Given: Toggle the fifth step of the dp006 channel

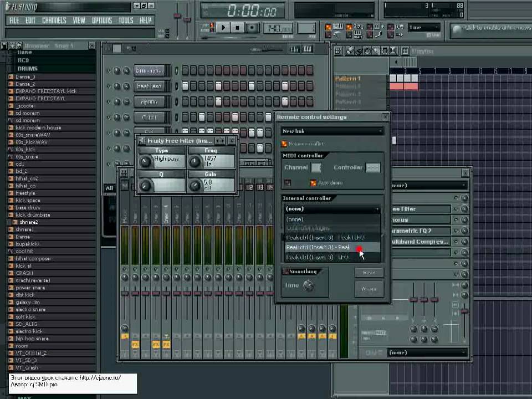Looking at the screenshot, I should click(218, 101).
